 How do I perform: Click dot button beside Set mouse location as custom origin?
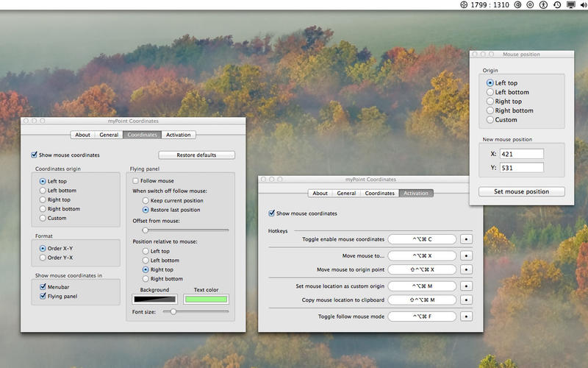466,286
